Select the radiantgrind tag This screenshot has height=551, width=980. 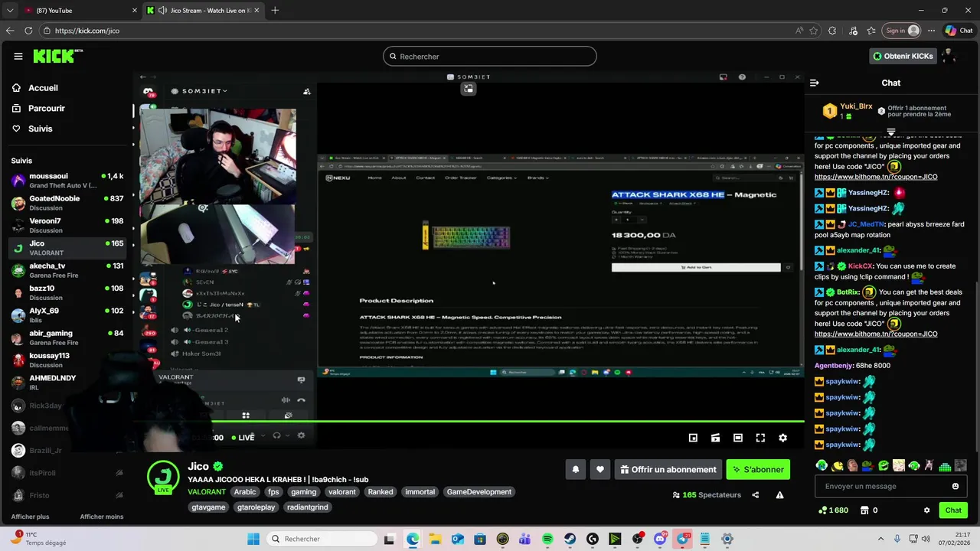click(307, 507)
